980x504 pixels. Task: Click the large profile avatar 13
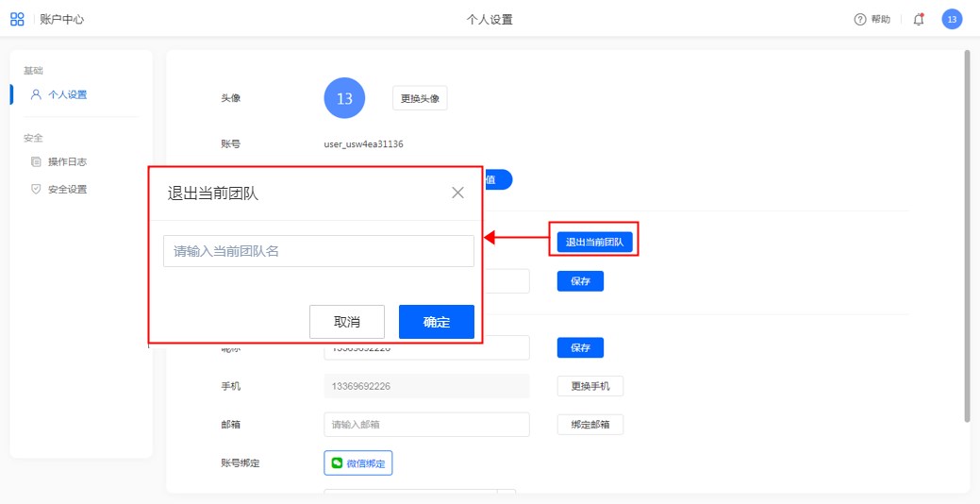click(344, 98)
